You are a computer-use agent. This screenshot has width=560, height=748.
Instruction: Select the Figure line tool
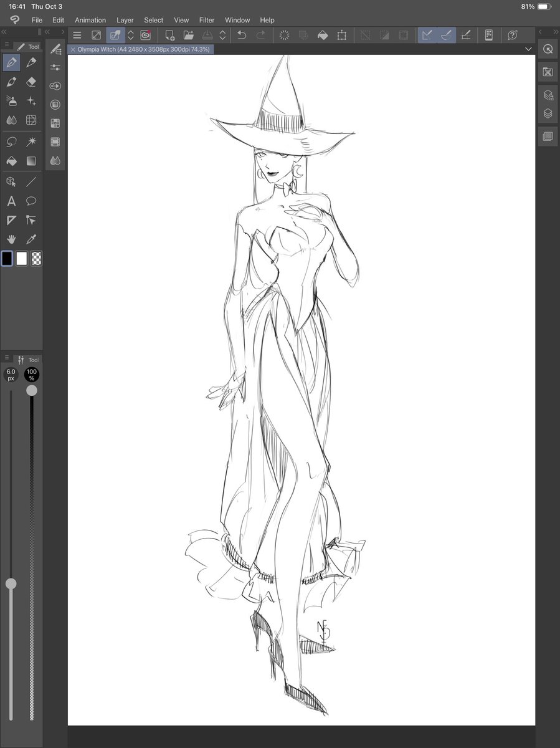coord(31,182)
